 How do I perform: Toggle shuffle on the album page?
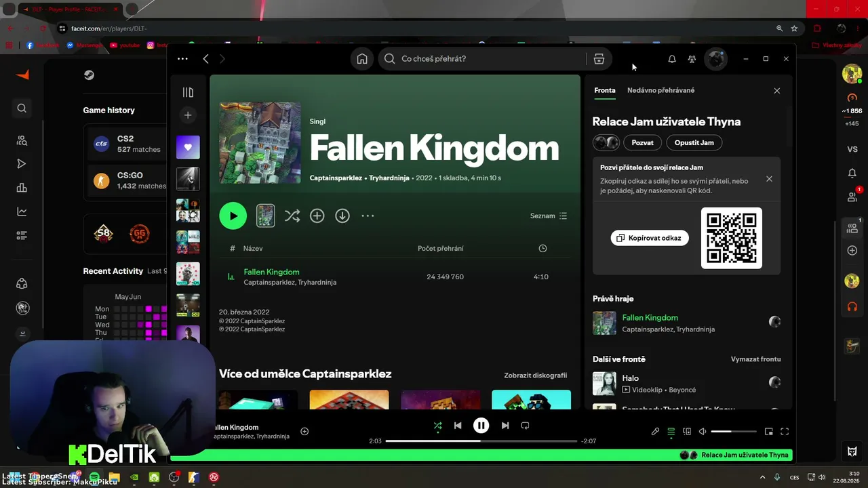(292, 216)
